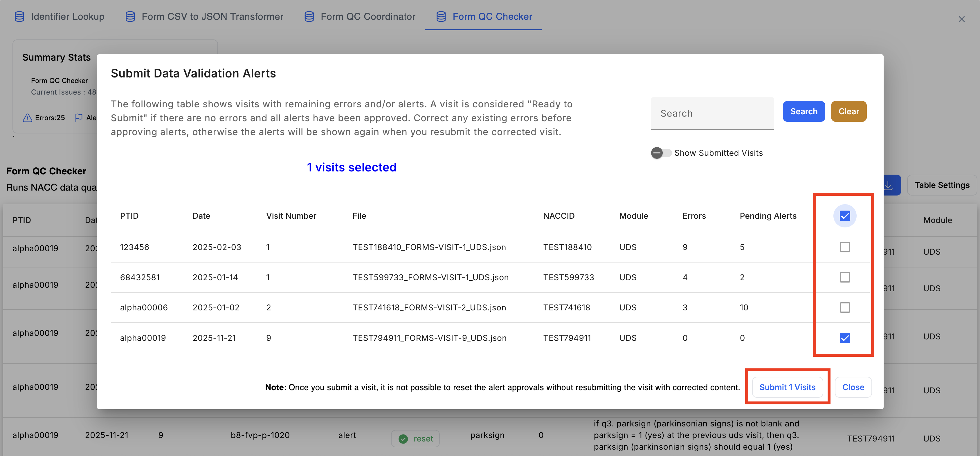Select the Form QC Checker tab

(484, 16)
